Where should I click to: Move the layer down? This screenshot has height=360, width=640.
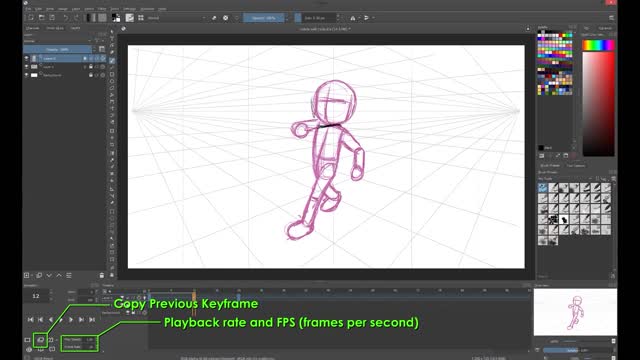(x=49, y=276)
